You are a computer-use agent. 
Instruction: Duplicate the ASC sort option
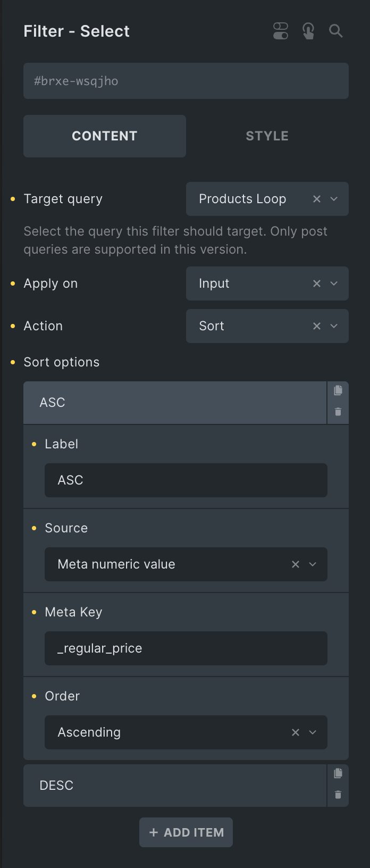338,391
